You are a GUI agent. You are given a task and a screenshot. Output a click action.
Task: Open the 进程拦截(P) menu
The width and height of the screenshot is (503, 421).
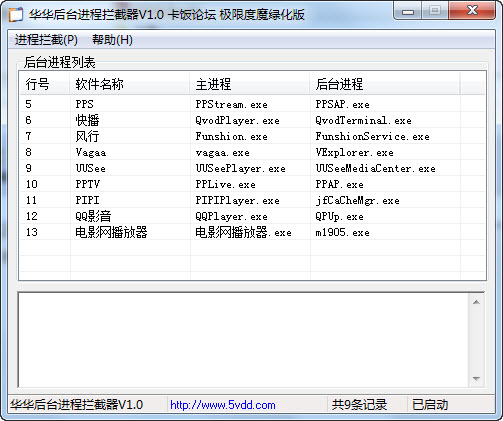[x=46, y=40]
